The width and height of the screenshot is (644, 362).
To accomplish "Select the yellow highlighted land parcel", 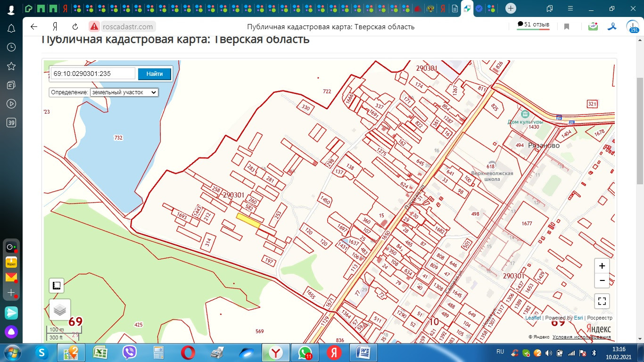I will [x=248, y=220].
